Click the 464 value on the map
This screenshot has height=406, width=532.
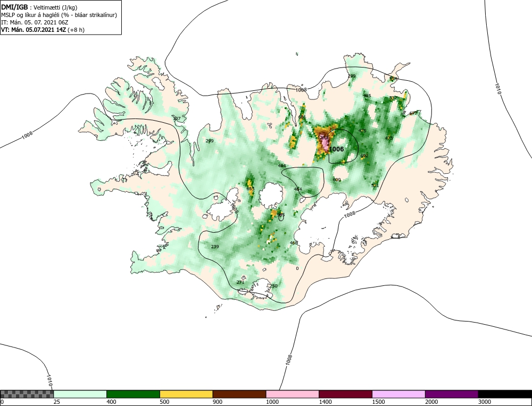click(x=298, y=189)
